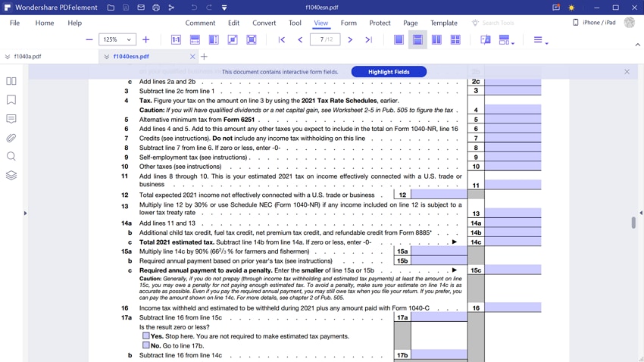Screen dimensions: 644x362
Task: Fit page to window width
Action: pos(195,40)
